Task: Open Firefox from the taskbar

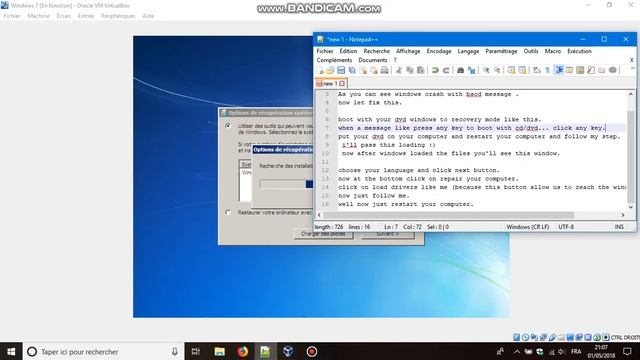Action: point(242,351)
